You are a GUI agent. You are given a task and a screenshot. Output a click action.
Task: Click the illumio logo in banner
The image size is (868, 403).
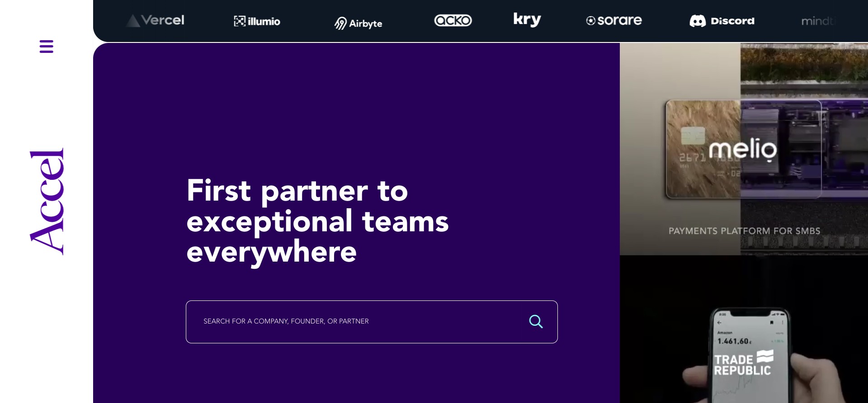pos(257,21)
